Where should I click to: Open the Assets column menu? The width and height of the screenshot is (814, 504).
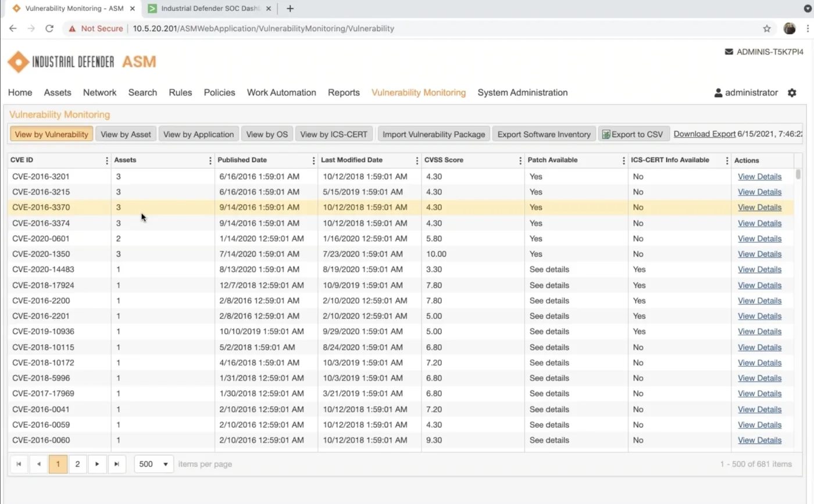click(210, 160)
